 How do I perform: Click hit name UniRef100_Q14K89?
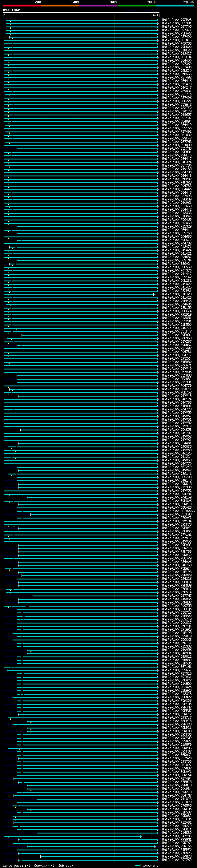tap(176, 832)
